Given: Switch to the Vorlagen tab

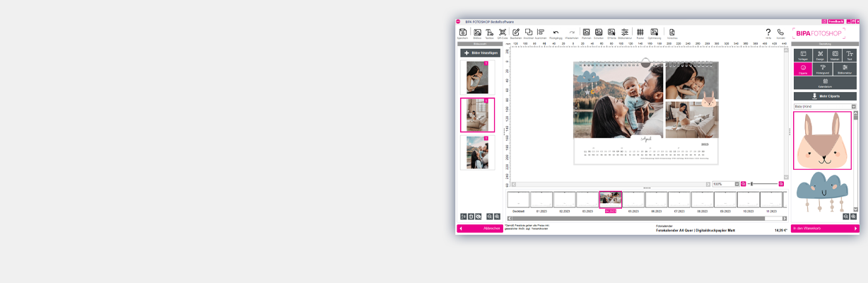Looking at the screenshot, I should pyautogui.click(x=803, y=55).
